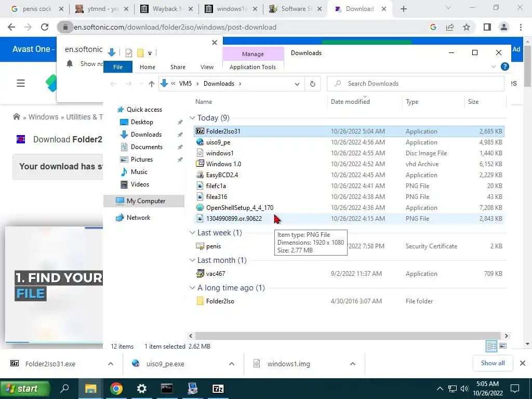Open the View ribbon tab
This screenshot has width=532, height=399.
pyautogui.click(x=207, y=67)
